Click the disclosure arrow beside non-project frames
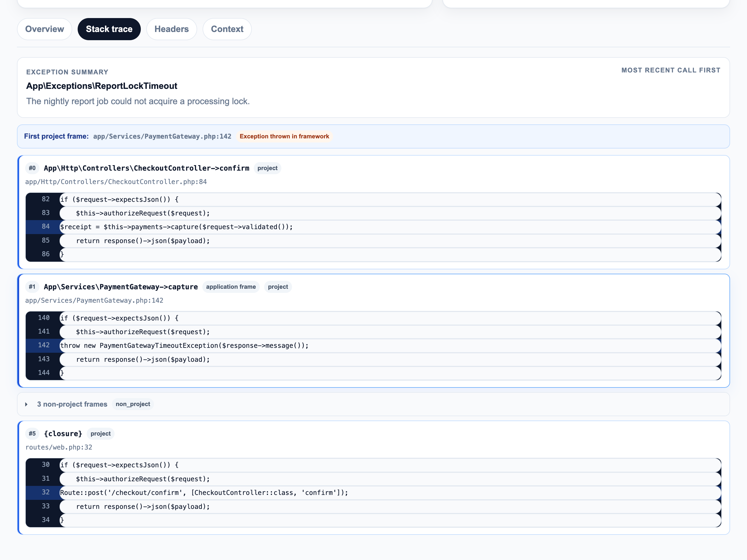The height and width of the screenshot is (560, 747). pos(26,404)
